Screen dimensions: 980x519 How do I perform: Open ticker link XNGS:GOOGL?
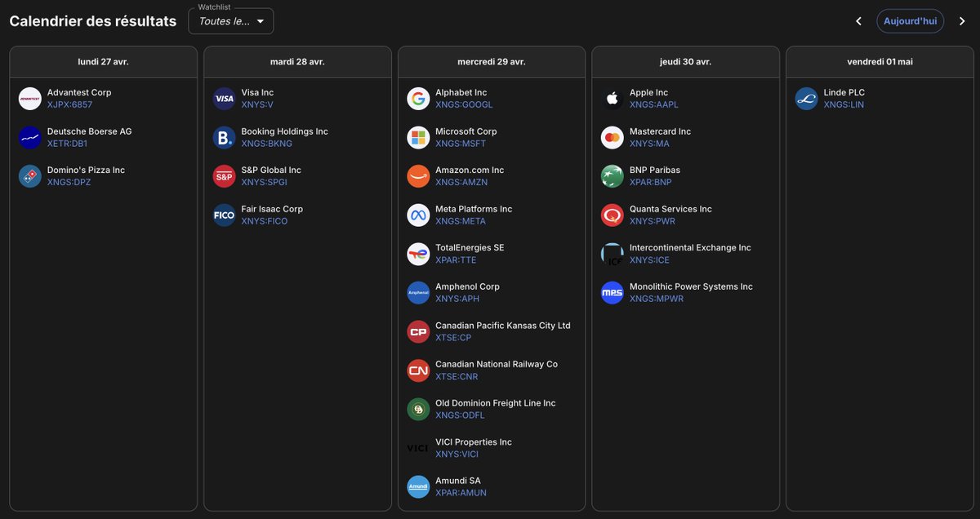[465, 105]
